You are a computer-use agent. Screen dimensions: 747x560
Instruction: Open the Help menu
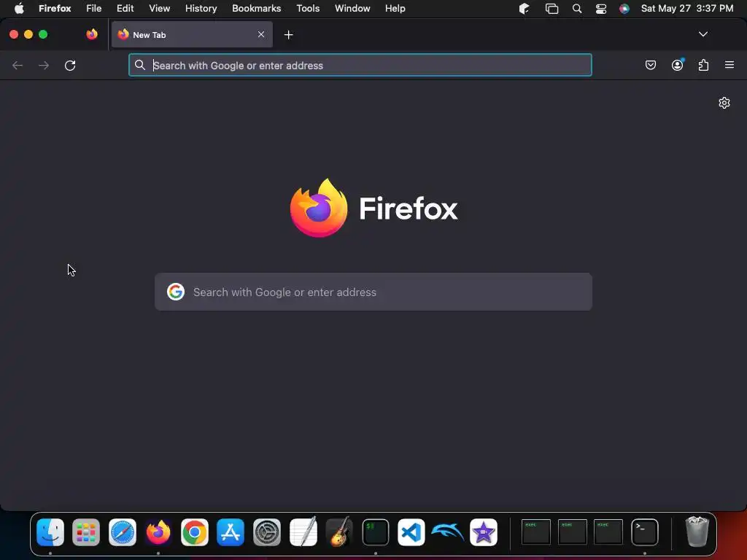pos(395,9)
